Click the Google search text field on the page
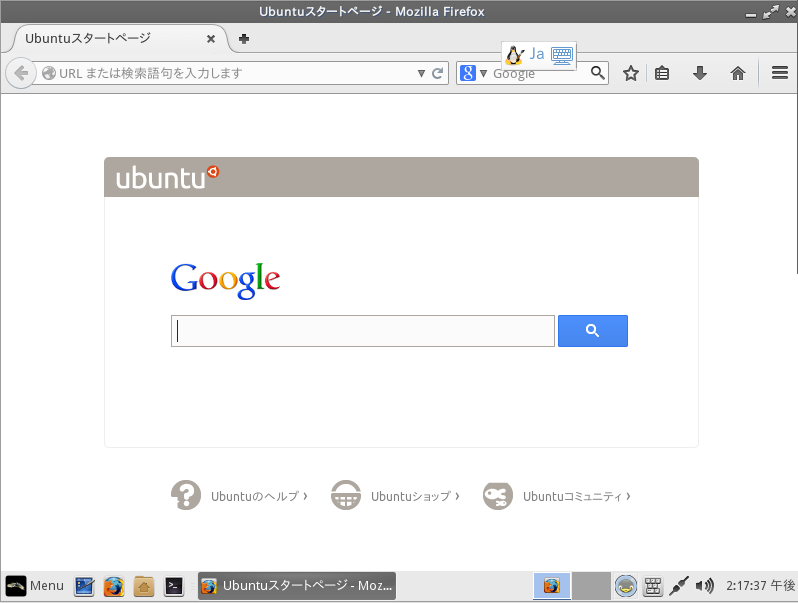 pos(363,331)
